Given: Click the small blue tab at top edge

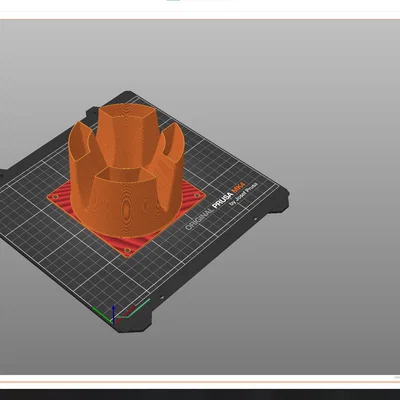Looking at the screenshot, I should coord(173,0).
